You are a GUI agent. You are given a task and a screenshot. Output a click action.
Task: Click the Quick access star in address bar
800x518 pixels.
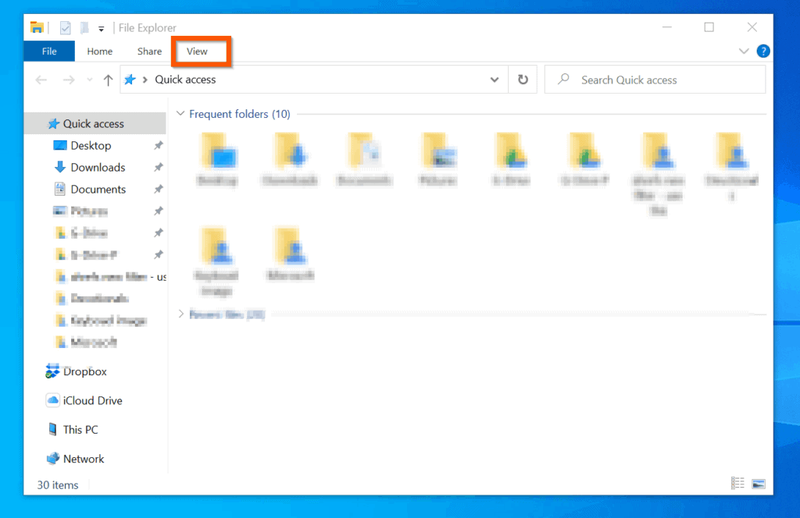point(130,80)
